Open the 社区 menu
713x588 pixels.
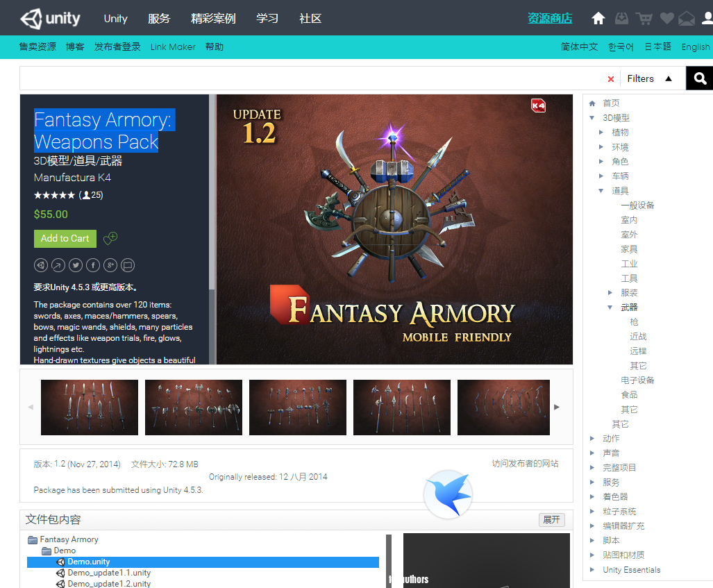coord(310,19)
